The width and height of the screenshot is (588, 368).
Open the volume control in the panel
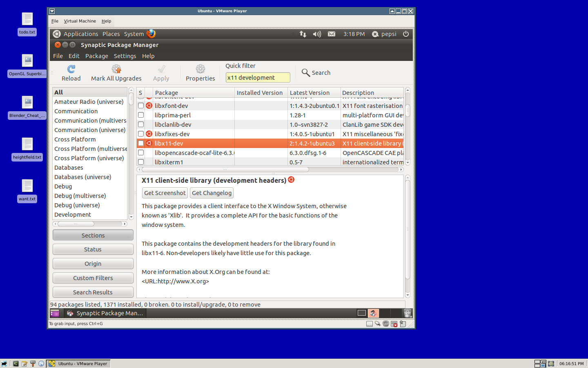pos(317,34)
